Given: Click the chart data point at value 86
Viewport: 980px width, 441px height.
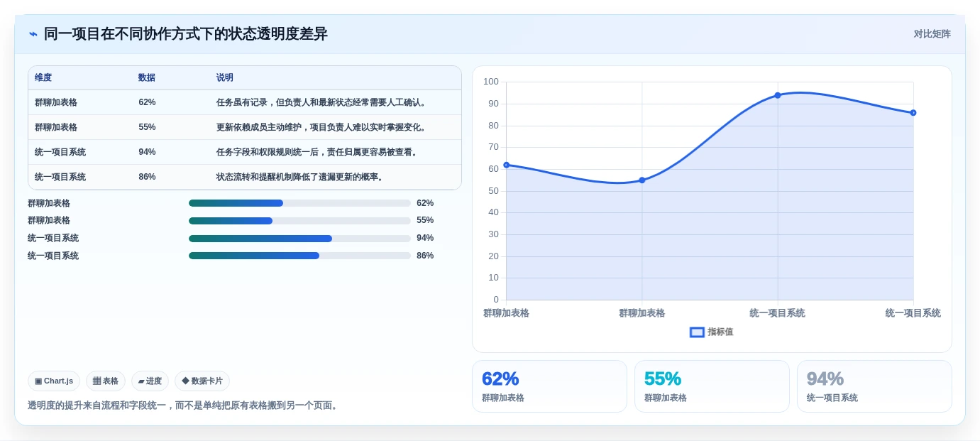Looking at the screenshot, I should point(913,113).
